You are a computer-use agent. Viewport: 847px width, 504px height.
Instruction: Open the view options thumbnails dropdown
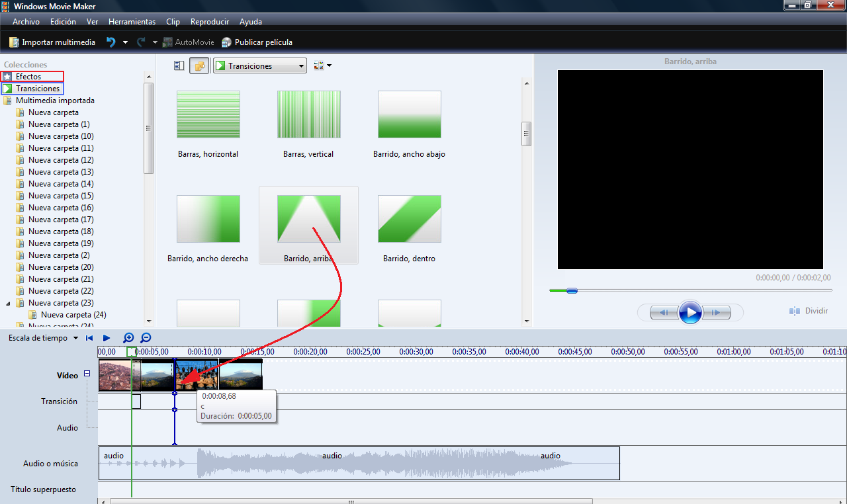[323, 65]
